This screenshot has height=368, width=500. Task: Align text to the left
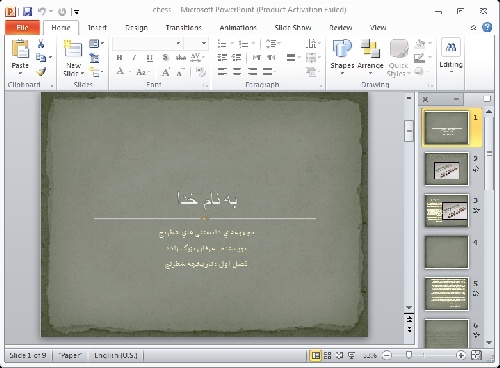pyautogui.click(x=222, y=71)
